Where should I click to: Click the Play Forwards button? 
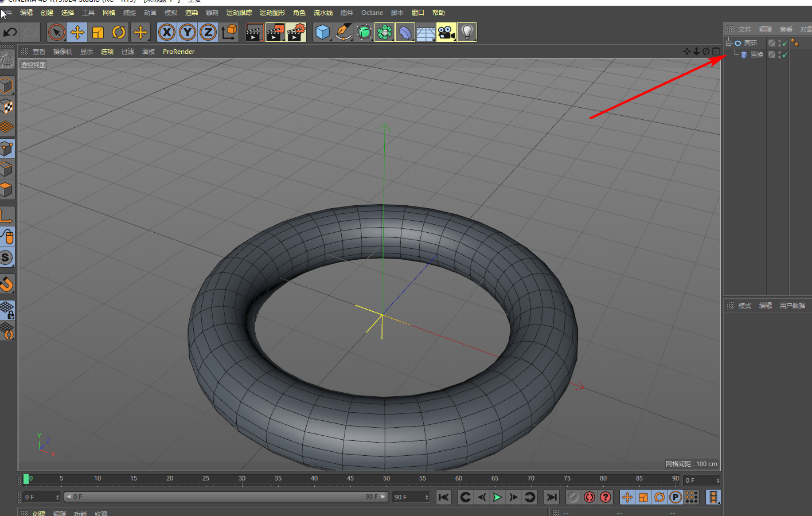click(x=497, y=497)
